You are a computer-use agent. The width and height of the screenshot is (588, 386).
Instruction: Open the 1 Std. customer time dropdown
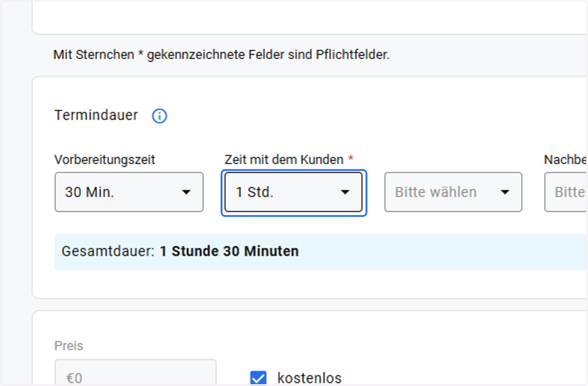point(294,192)
